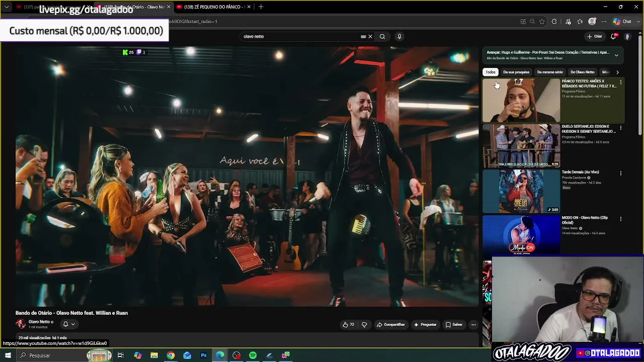Open the 'DUELO SERTANEJO' video thumbnail
The image size is (644, 362).
point(521,145)
